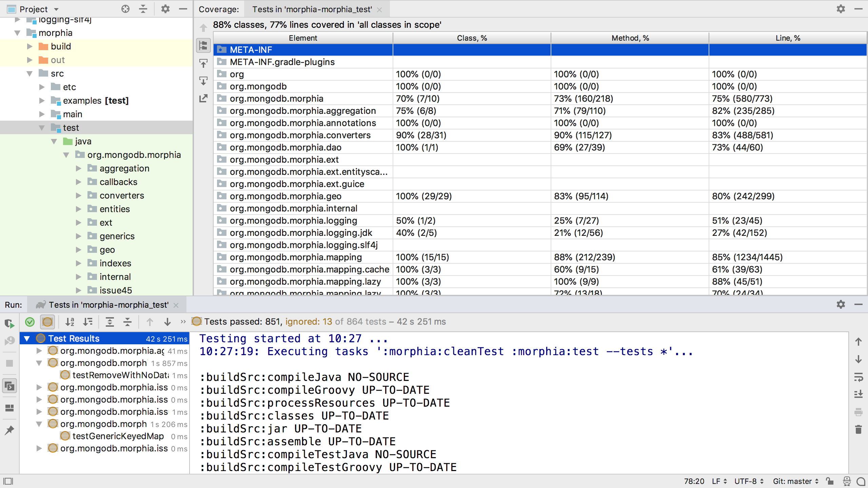This screenshot has height=488, width=868.
Task: Close the run tab
Action: click(x=176, y=305)
